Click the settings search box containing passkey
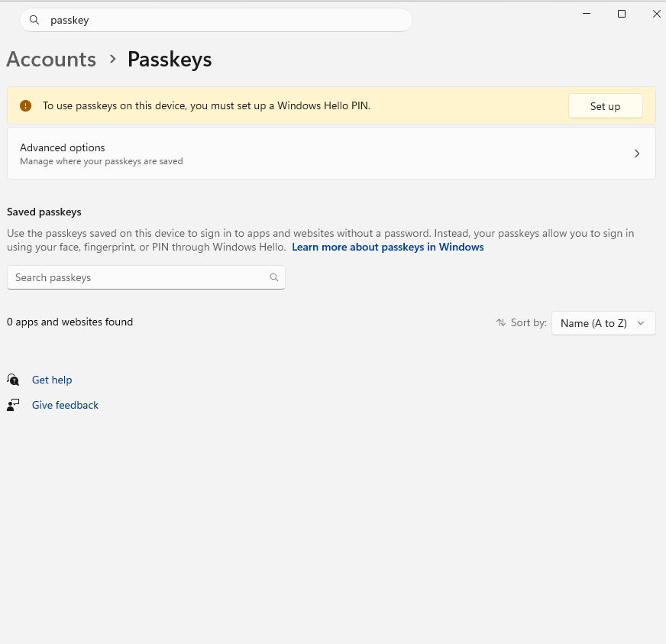 tap(216, 20)
